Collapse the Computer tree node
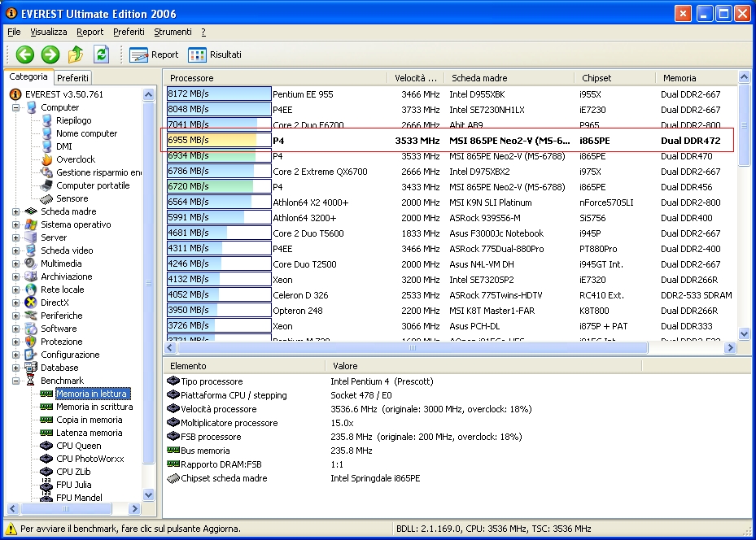Screen dimensions: 756x540 click(x=16, y=107)
